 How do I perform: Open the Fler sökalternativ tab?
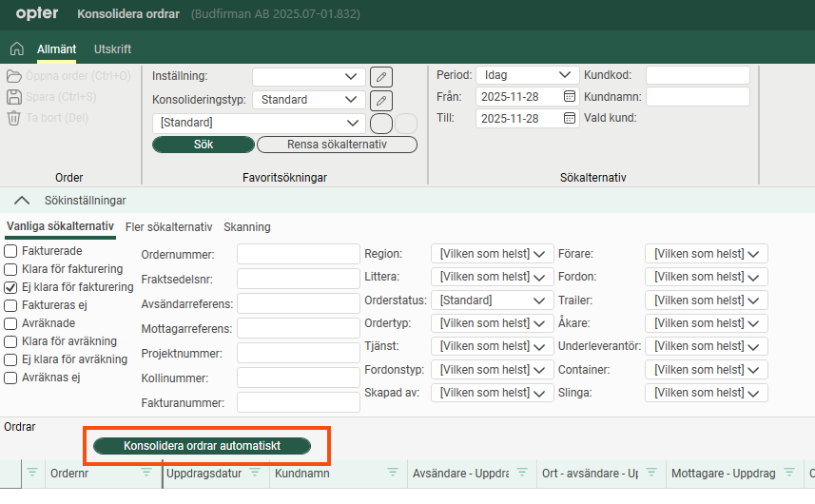(x=168, y=227)
